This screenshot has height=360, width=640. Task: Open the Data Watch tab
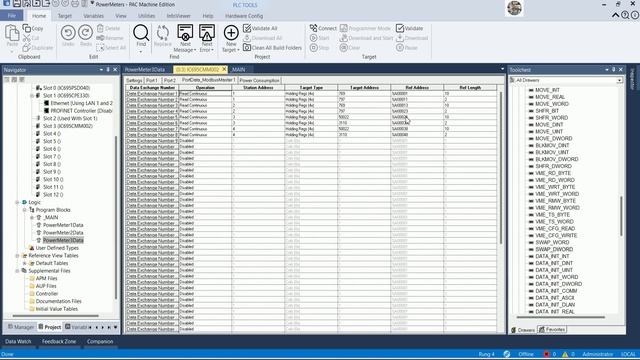coord(18,342)
